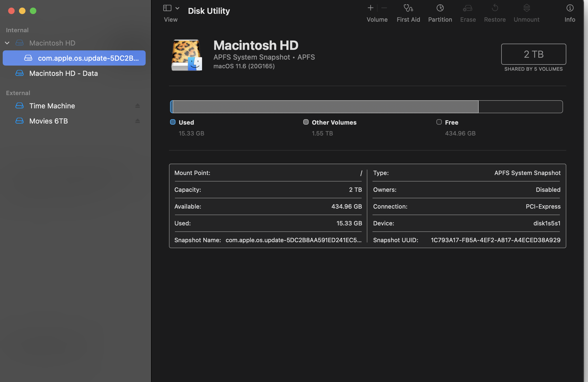
Task: Add a volume with plus icon
Action: (x=370, y=8)
